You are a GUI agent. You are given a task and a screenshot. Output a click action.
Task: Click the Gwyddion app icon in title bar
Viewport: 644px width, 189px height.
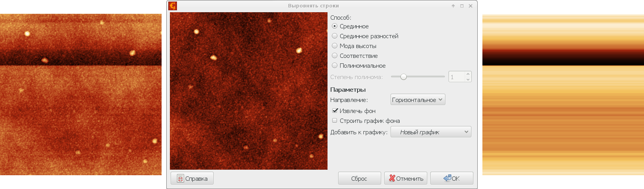coord(173,6)
